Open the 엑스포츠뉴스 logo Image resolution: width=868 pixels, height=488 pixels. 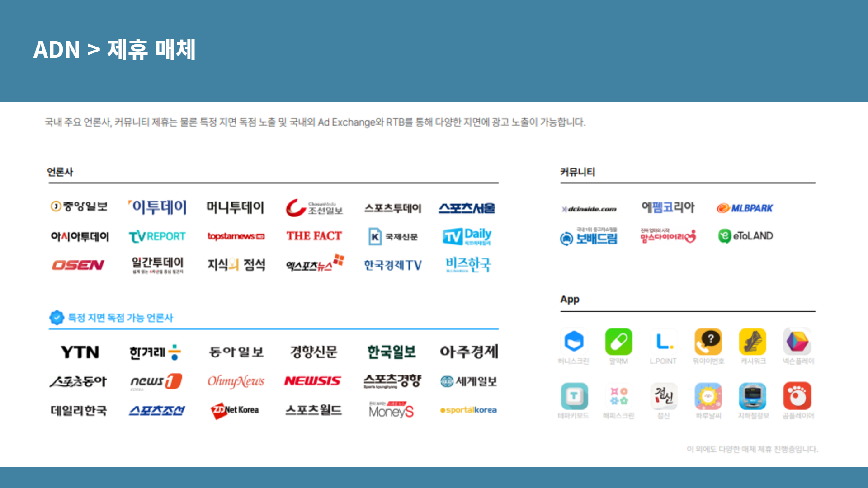(x=315, y=263)
